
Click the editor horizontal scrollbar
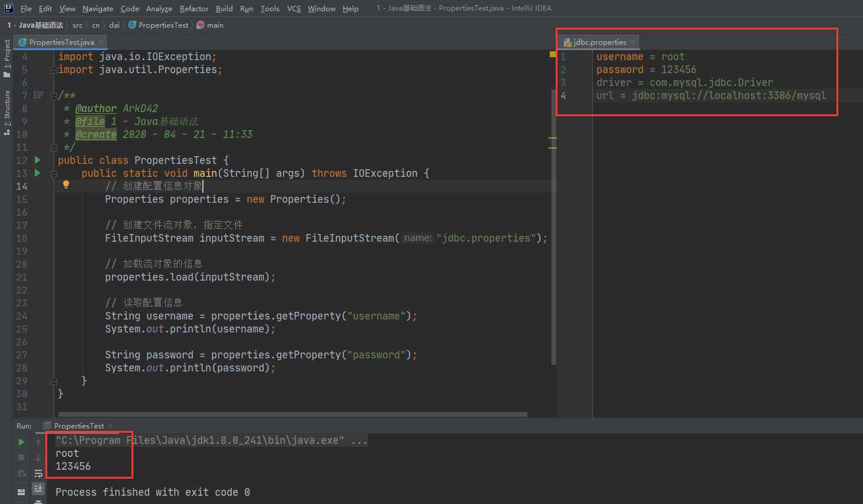292,414
